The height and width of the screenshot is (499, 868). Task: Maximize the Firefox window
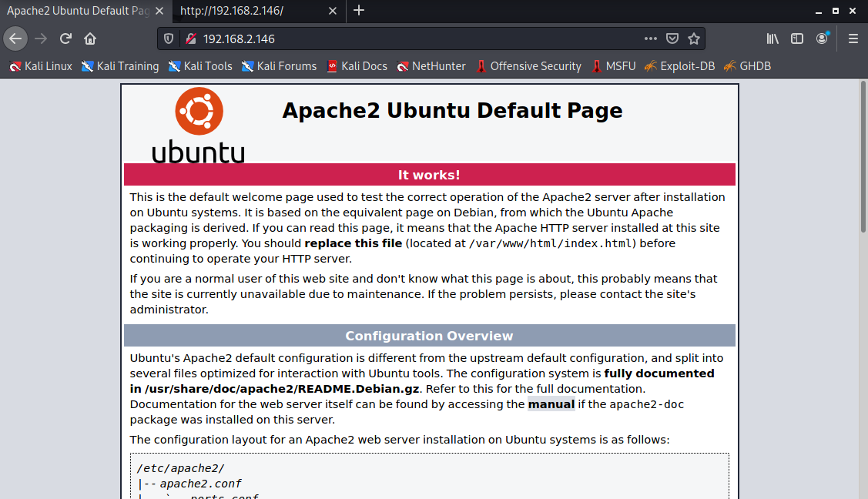coord(836,11)
